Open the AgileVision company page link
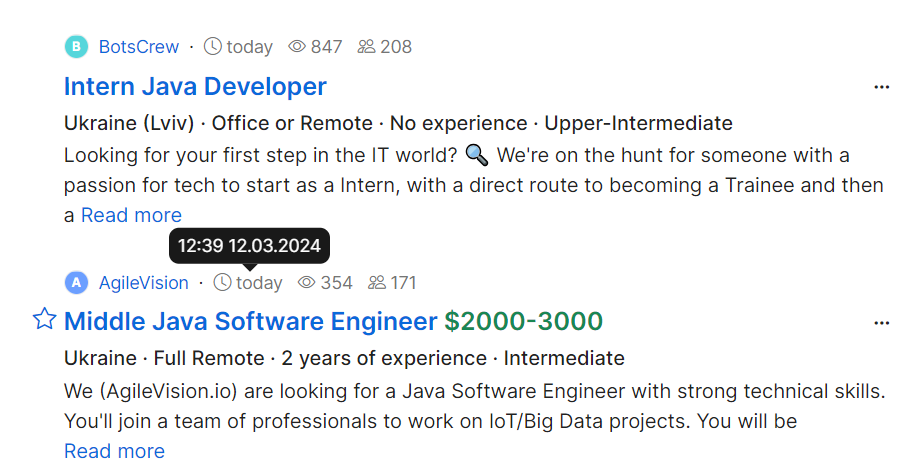The width and height of the screenshot is (915, 474). (x=143, y=283)
